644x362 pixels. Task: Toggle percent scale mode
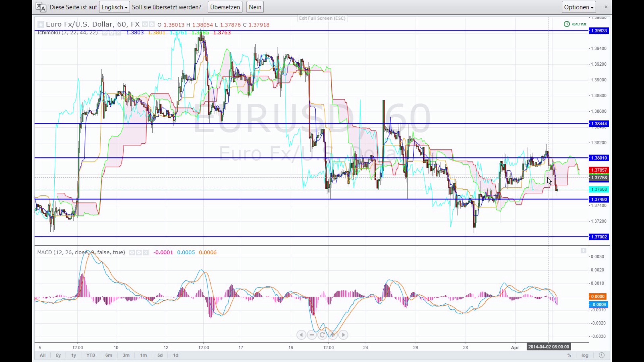pos(569,355)
